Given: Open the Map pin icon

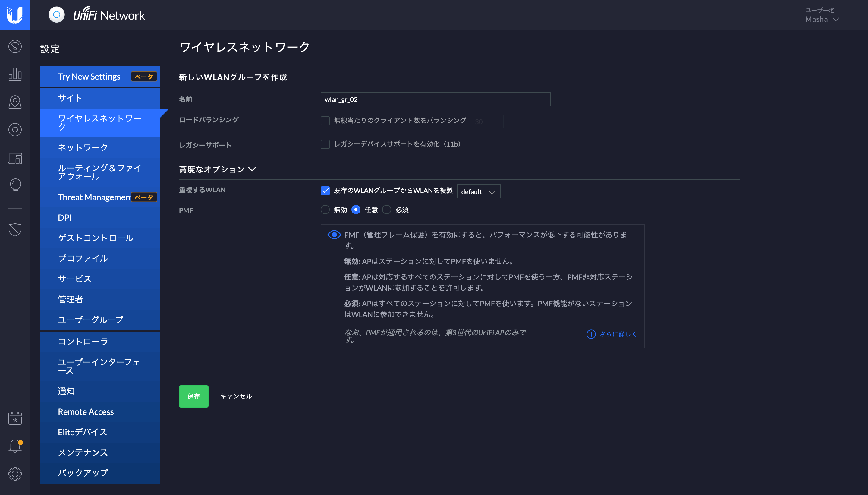Looking at the screenshot, I should click(15, 102).
